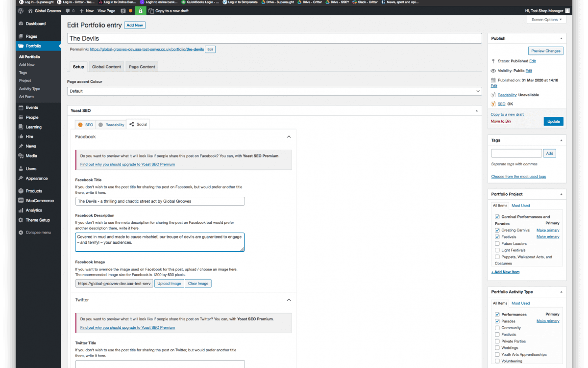Check the Community activity type checkbox
Screen dimensions: 588x368
coord(497,328)
